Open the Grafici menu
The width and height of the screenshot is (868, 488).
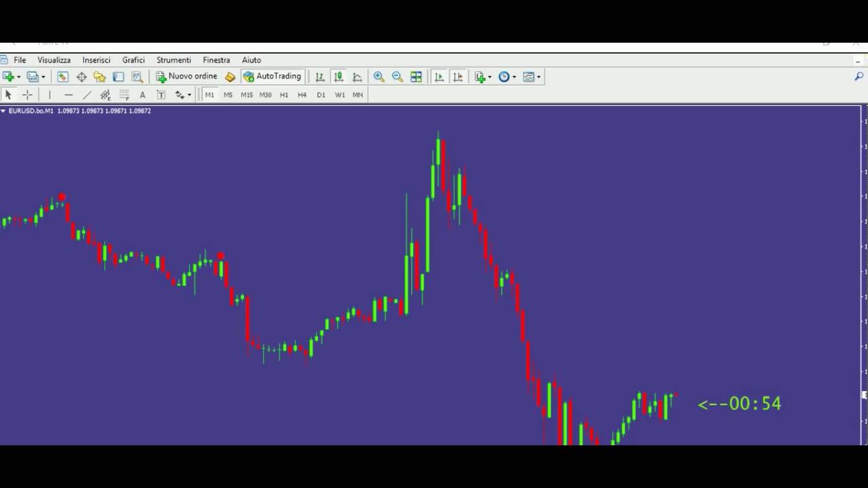[x=134, y=60]
